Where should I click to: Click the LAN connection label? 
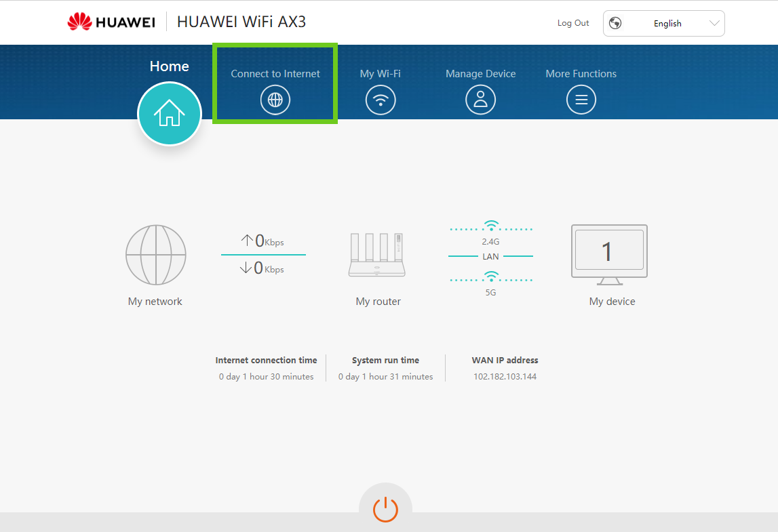(x=490, y=257)
